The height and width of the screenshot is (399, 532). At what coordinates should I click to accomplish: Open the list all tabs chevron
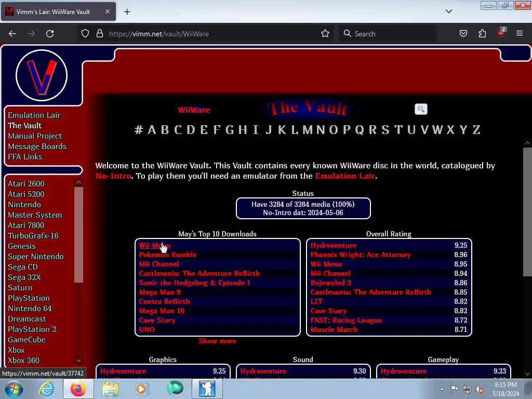coord(448,11)
